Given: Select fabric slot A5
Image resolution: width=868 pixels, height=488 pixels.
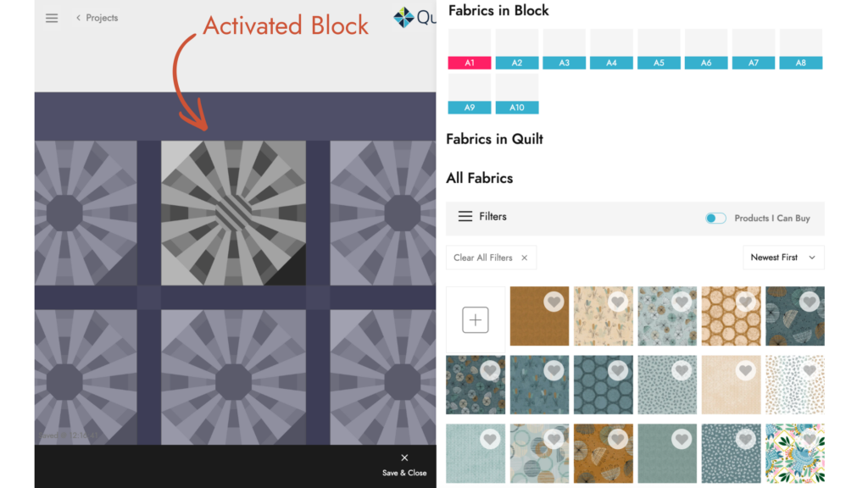Looking at the screenshot, I should [659, 49].
